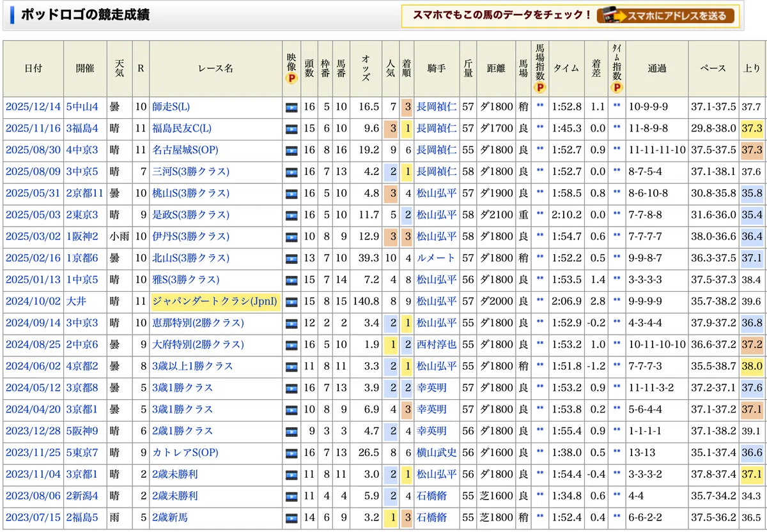Open 福島民友C(L) race link
This screenshot has width=767, height=532.
click(182, 129)
